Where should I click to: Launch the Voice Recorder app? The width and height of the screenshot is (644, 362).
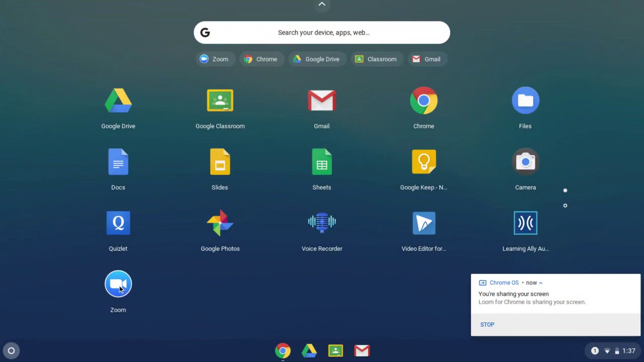322,223
